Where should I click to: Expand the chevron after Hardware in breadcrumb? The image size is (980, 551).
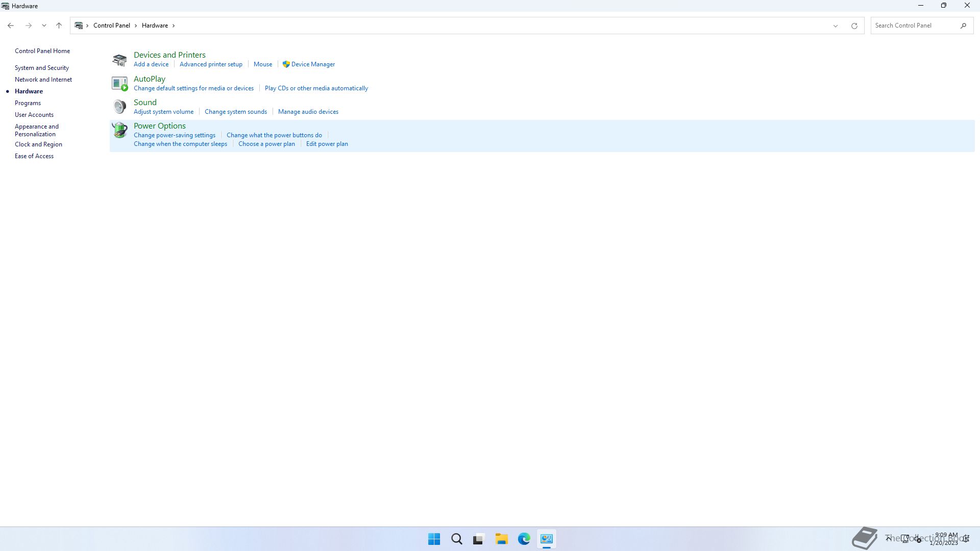coord(174,26)
